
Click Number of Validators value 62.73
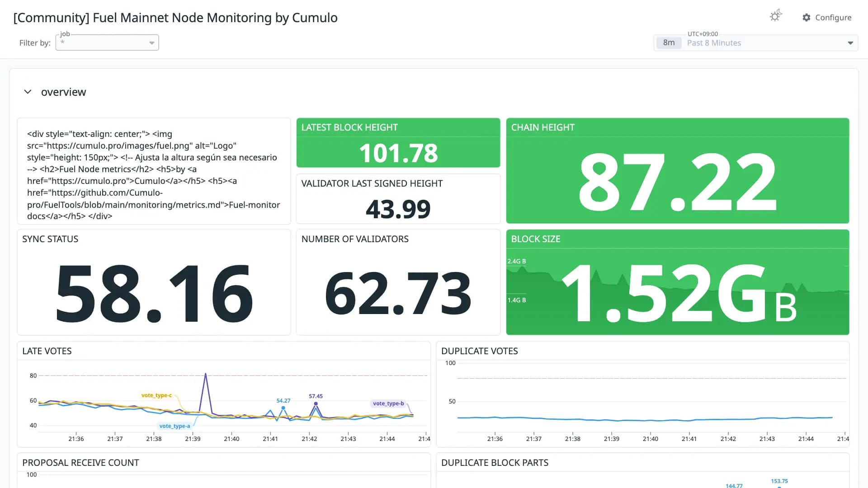coord(398,293)
